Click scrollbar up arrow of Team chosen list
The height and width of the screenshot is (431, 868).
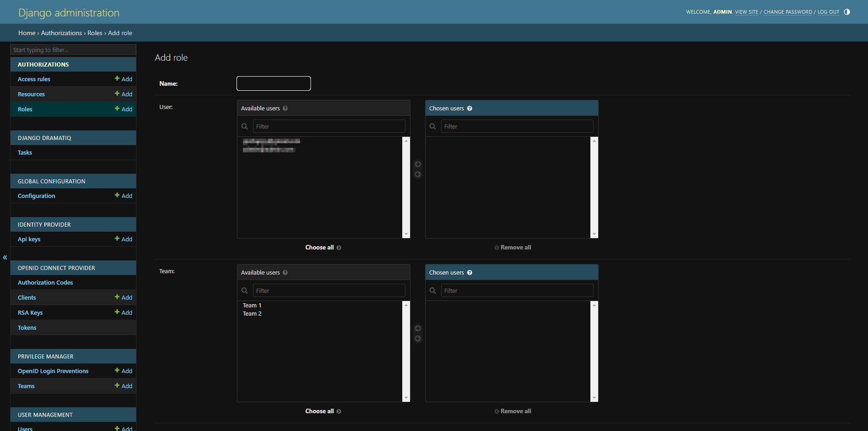tap(594, 305)
